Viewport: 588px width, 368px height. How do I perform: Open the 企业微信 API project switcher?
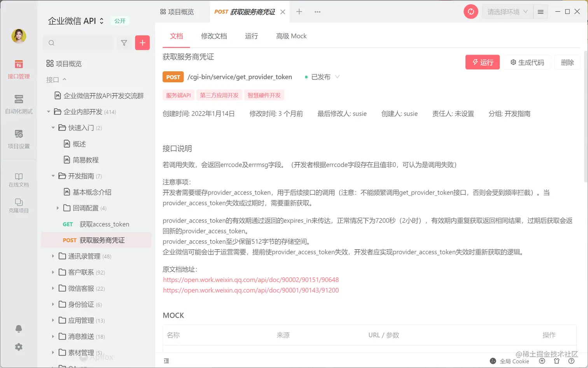76,21
